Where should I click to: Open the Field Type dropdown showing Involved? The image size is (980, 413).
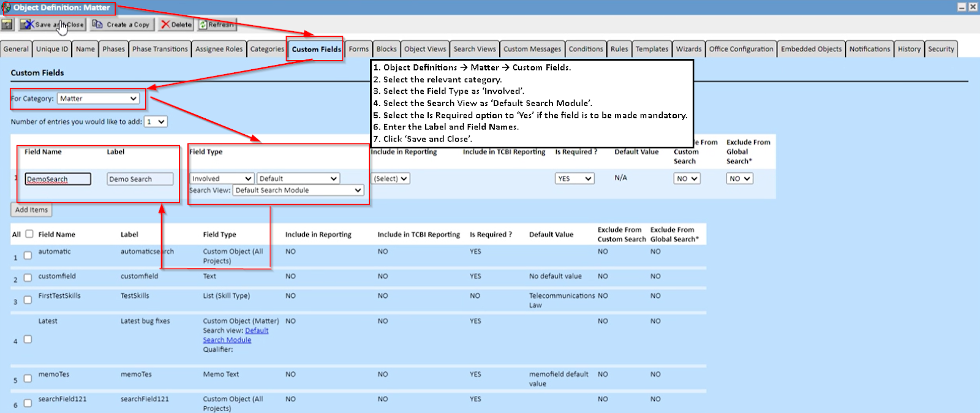[x=222, y=178]
